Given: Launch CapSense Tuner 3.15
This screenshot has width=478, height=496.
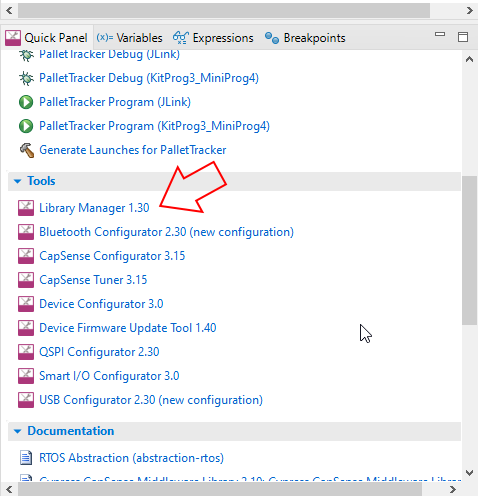Looking at the screenshot, I should pyautogui.click(x=93, y=280).
